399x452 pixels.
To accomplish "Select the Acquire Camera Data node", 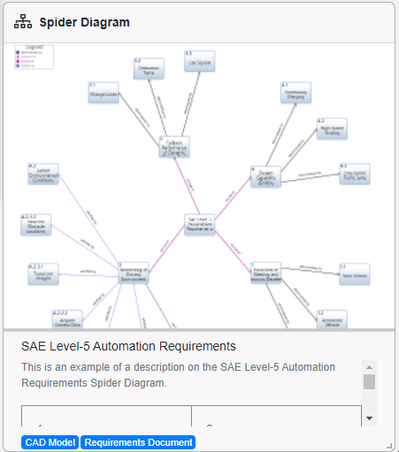I will tap(67, 319).
